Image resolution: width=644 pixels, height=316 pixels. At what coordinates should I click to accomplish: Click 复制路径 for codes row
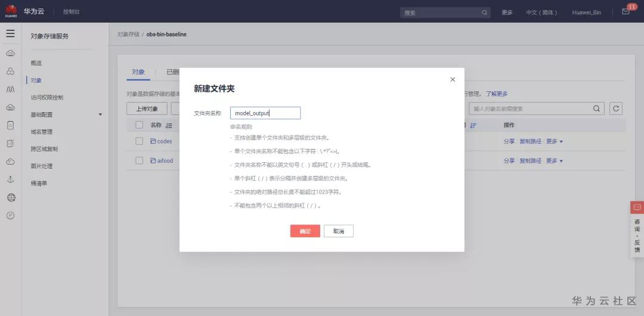(530, 141)
